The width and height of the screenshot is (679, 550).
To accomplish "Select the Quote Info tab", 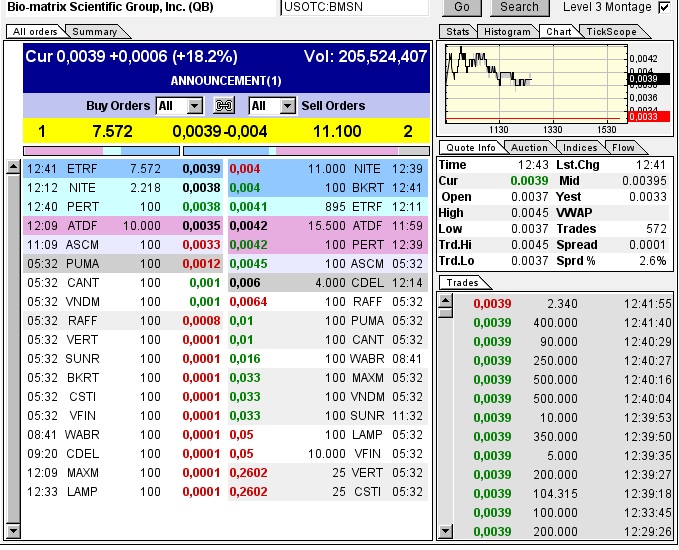I will pyautogui.click(x=471, y=148).
